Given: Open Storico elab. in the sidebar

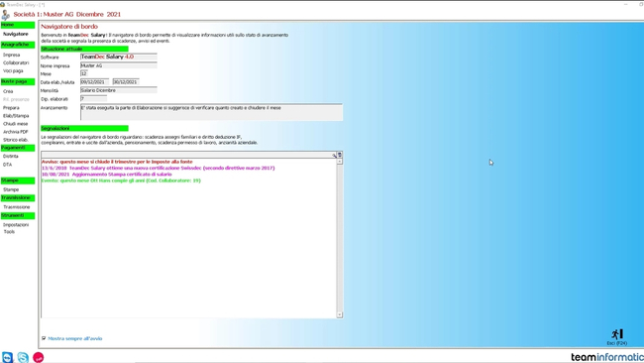Looking at the screenshot, I should (x=16, y=140).
